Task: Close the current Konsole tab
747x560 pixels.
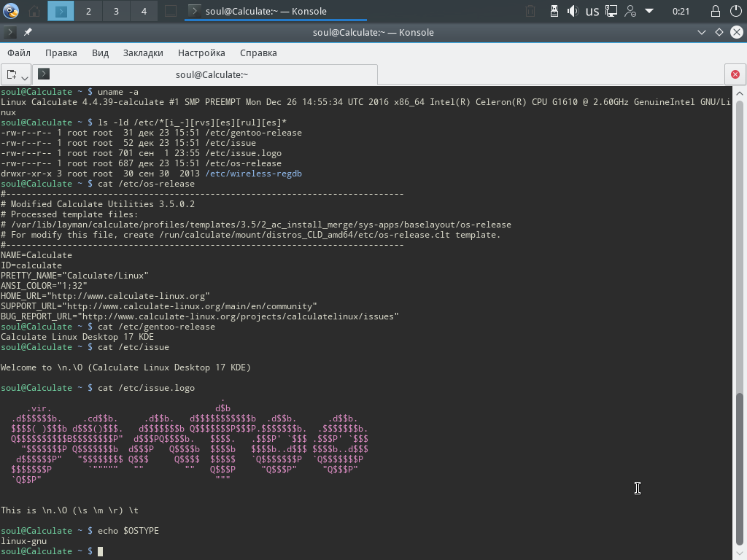Action: click(735, 74)
